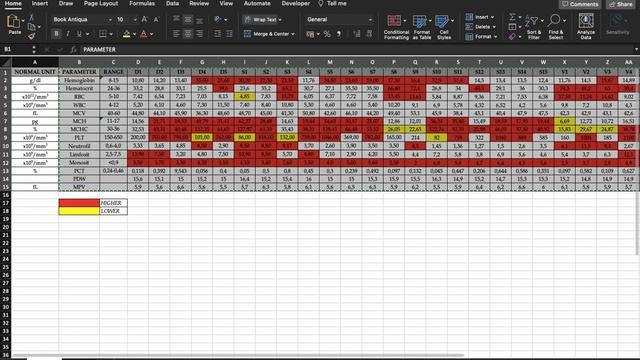Click the Paste clipboard icon
Image resolution: width=640 pixels, height=360 pixels.
(13, 22)
